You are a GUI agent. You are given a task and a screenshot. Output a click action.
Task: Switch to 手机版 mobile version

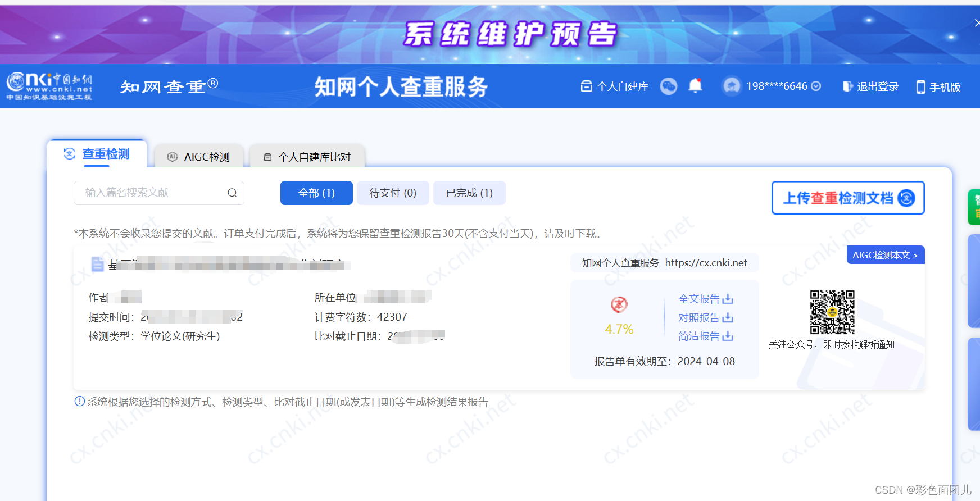pyautogui.click(x=938, y=87)
